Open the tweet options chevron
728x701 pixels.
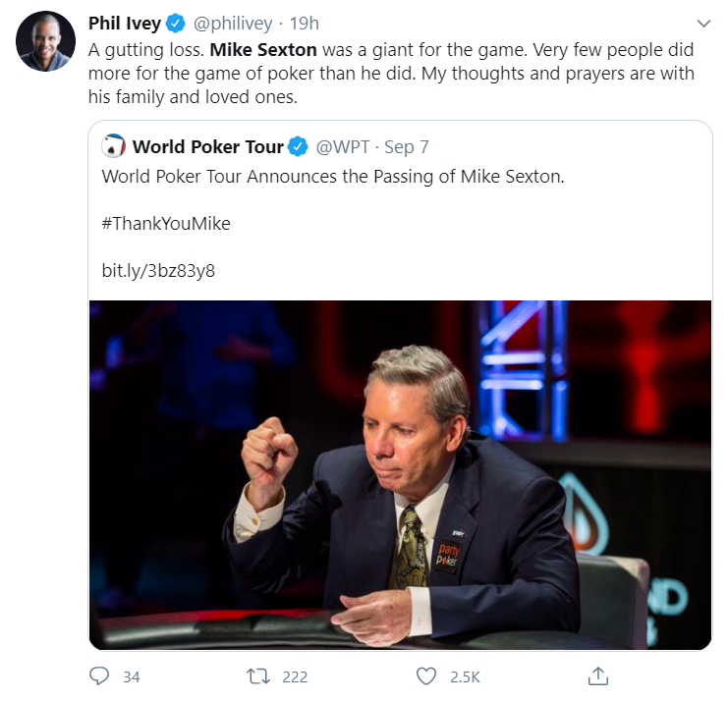(x=702, y=24)
